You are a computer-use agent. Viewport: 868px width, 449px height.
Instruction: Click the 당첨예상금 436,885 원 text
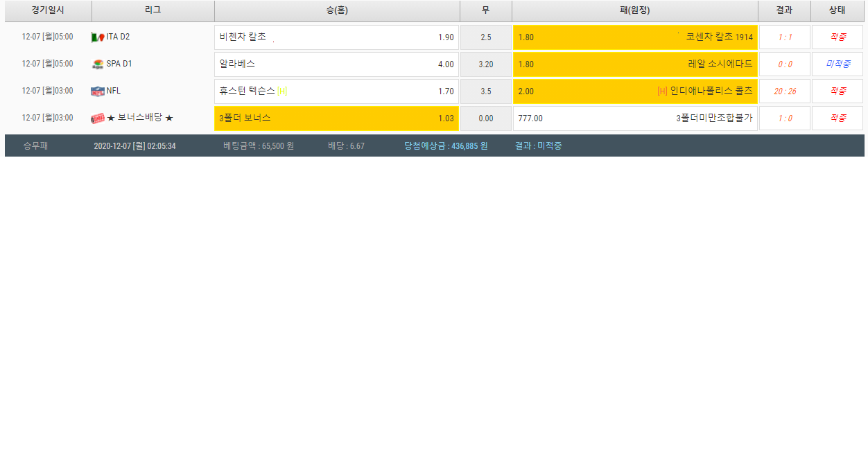[x=446, y=146]
